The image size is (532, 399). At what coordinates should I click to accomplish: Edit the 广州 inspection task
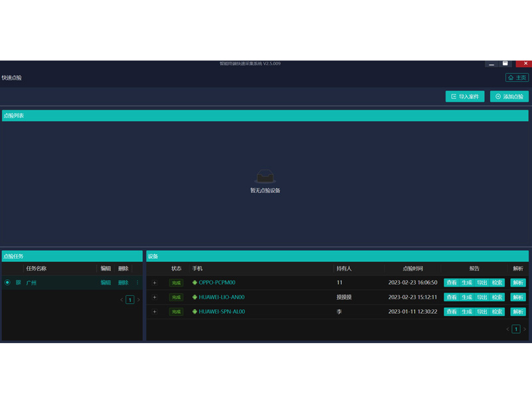point(106,283)
